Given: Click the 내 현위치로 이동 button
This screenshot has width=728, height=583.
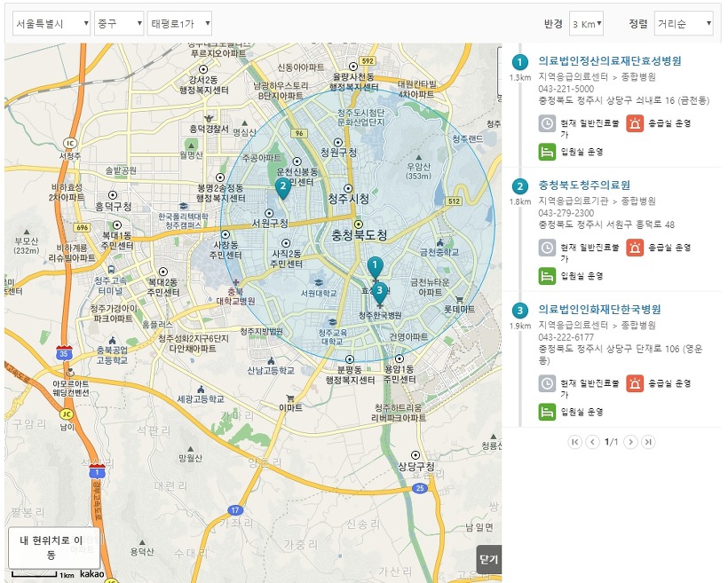Looking at the screenshot, I should (53, 548).
